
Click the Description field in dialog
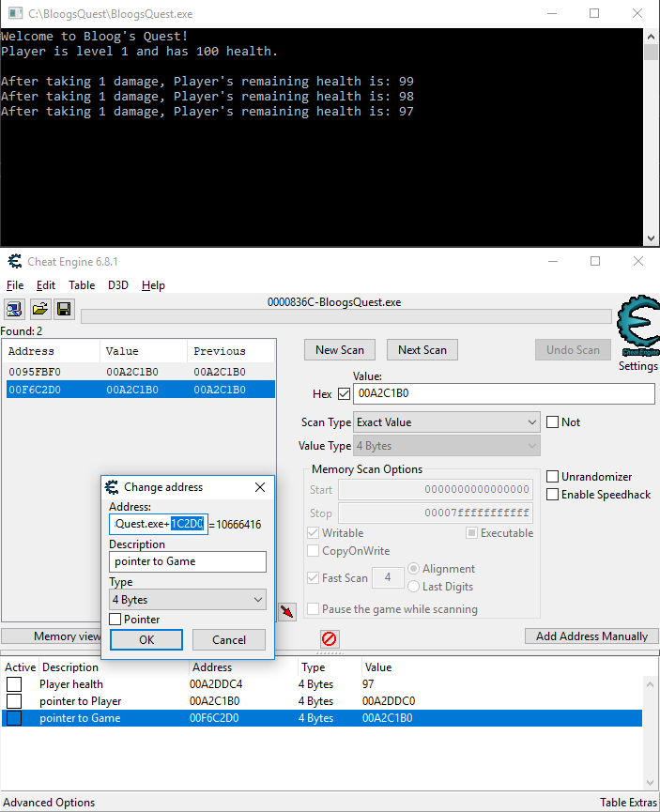pyautogui.click(x=188, y=562)
